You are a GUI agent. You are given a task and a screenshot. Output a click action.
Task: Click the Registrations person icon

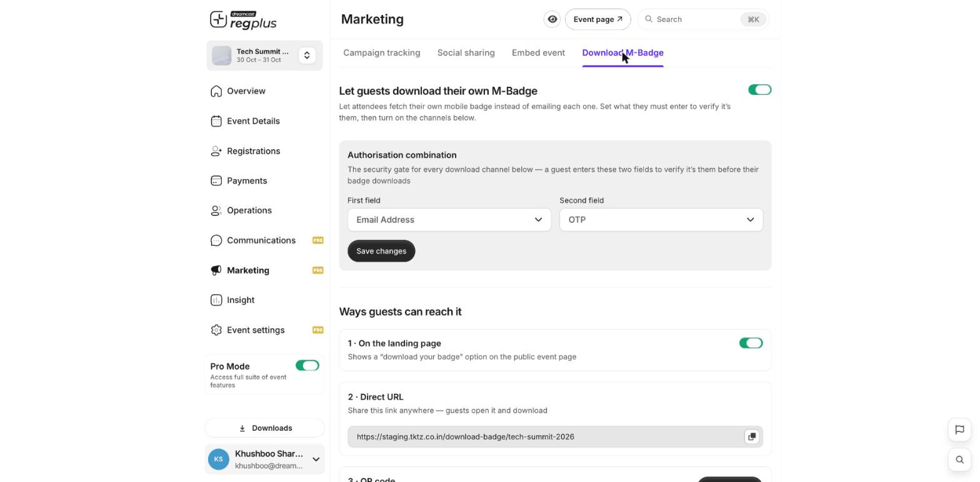click(x=216, y=151)
